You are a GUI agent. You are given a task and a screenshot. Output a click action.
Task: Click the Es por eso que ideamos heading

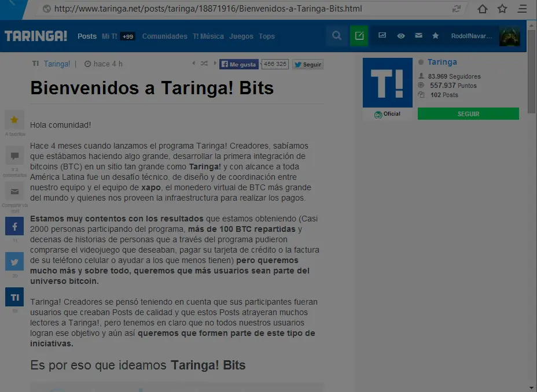(138, 365)
